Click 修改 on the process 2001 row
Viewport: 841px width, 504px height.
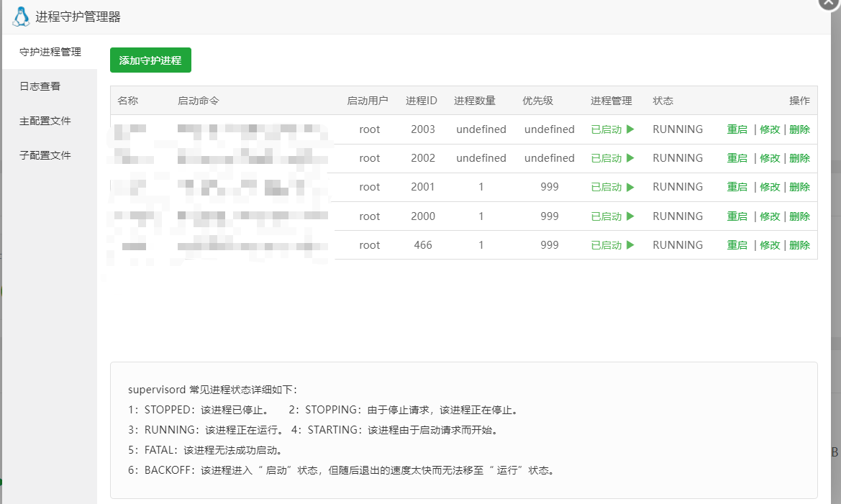pos(770,187)
